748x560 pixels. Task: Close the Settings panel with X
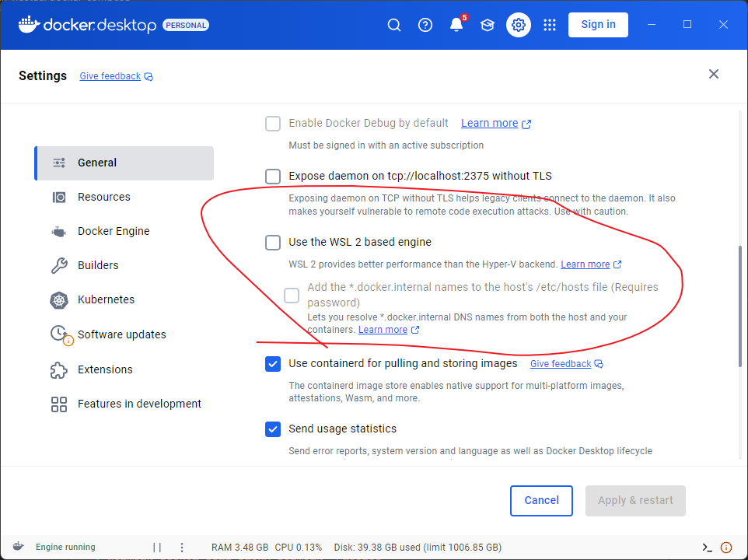[x=714, y=74]
